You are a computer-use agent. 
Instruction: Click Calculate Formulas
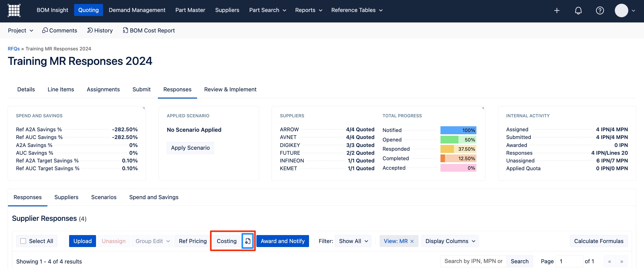pos(599,241)
